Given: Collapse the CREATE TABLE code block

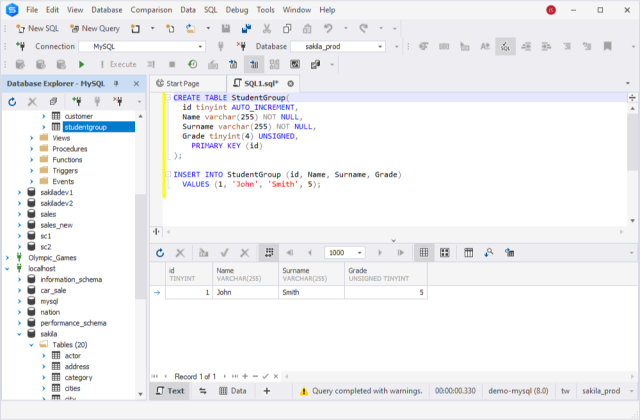Looking at the screenshot, I should (168, 98).
